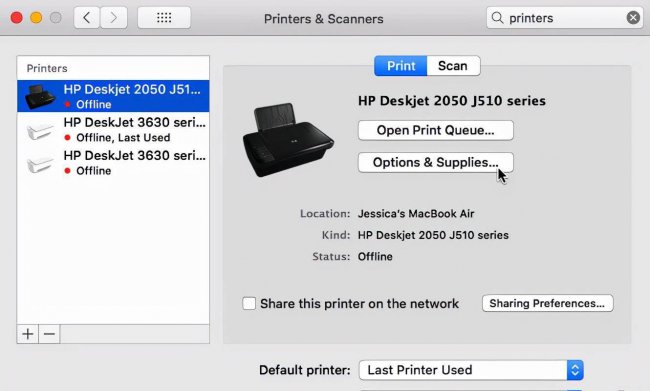The width and height of the screenshot is (650, 391).
Task: Click the Jessica's MacBook Air location text
Action: coord(416,214)
